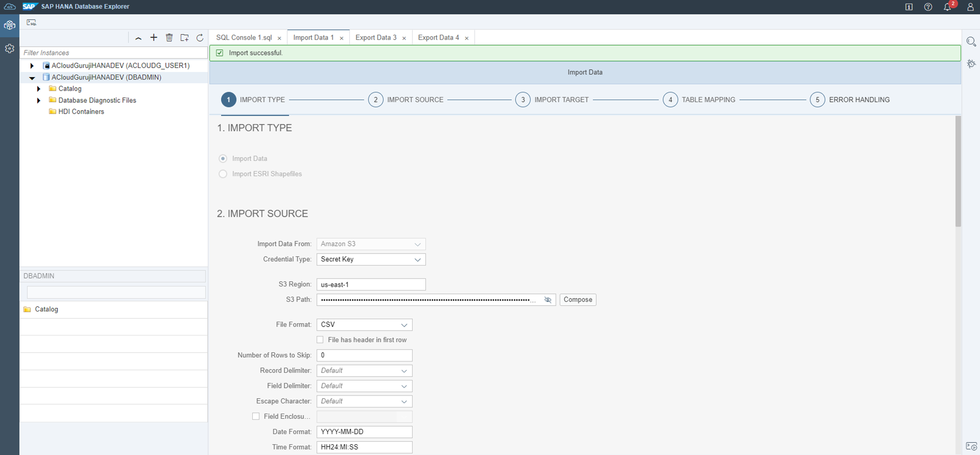This screenshot has height=455, width=980.
Task: Switch to the SQL Console 1.sql tab
Action: pyautogui.click(x=244, y=38)
